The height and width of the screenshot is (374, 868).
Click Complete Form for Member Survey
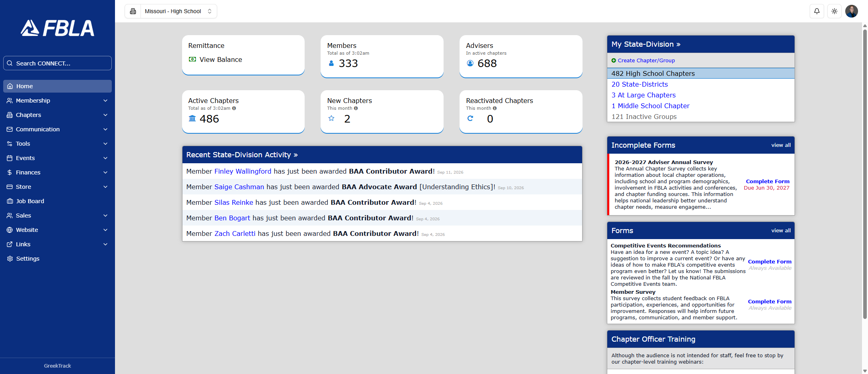769,301
